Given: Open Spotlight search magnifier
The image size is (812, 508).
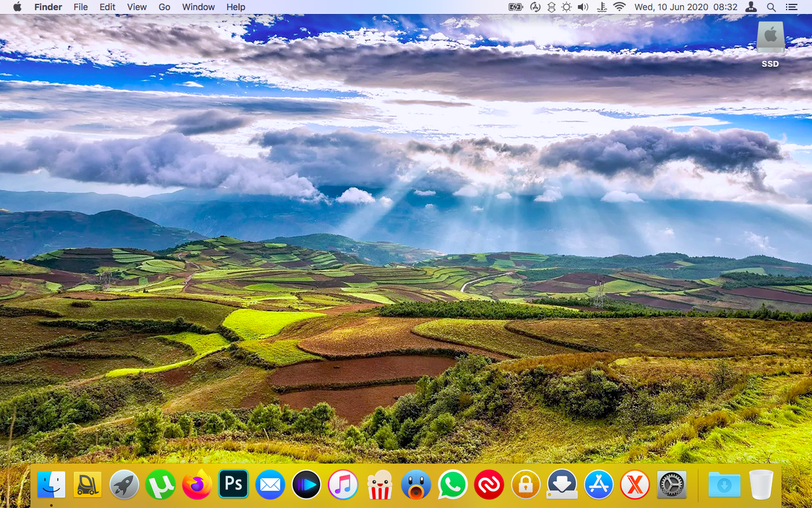Looking at the screenshot, I should (x=771, y=7).
